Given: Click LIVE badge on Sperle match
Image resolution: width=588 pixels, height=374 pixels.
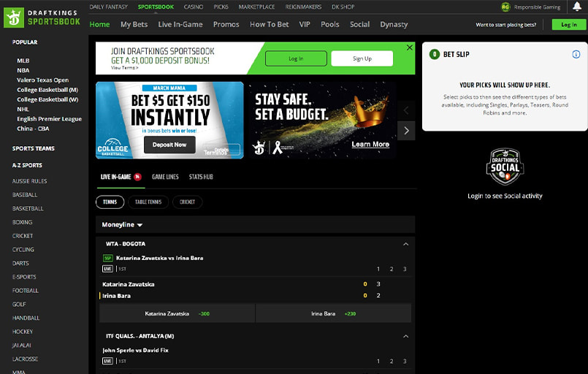Looking at the screenshot, I should click(107, 362).
